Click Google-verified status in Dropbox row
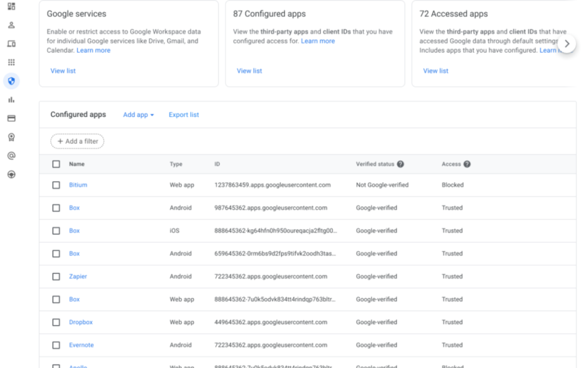 377,322
